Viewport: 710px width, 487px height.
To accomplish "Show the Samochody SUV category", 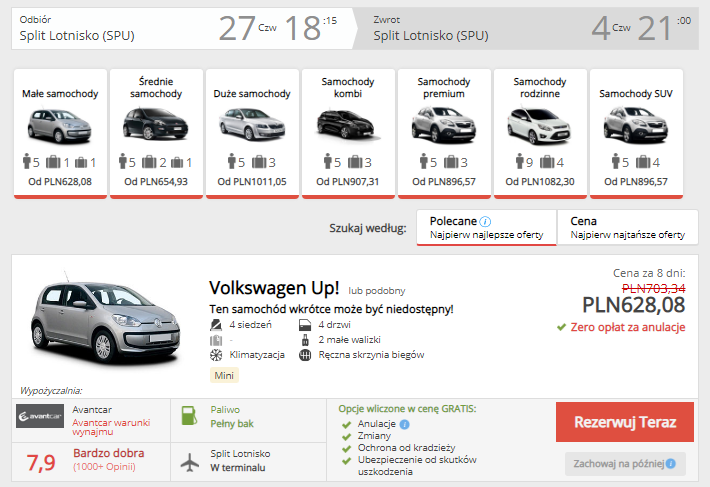I will (x=636, y=134).
